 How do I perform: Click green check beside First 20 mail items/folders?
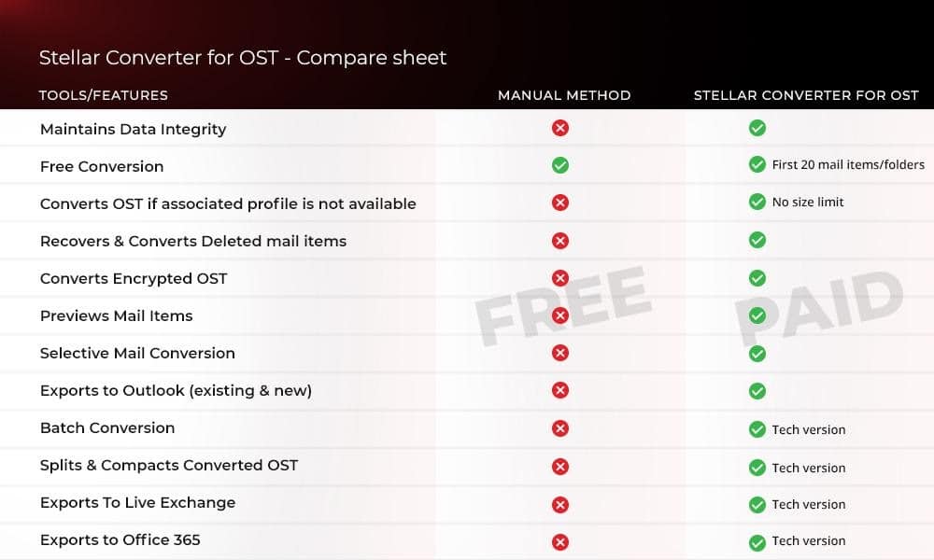[x=757, y=164]
